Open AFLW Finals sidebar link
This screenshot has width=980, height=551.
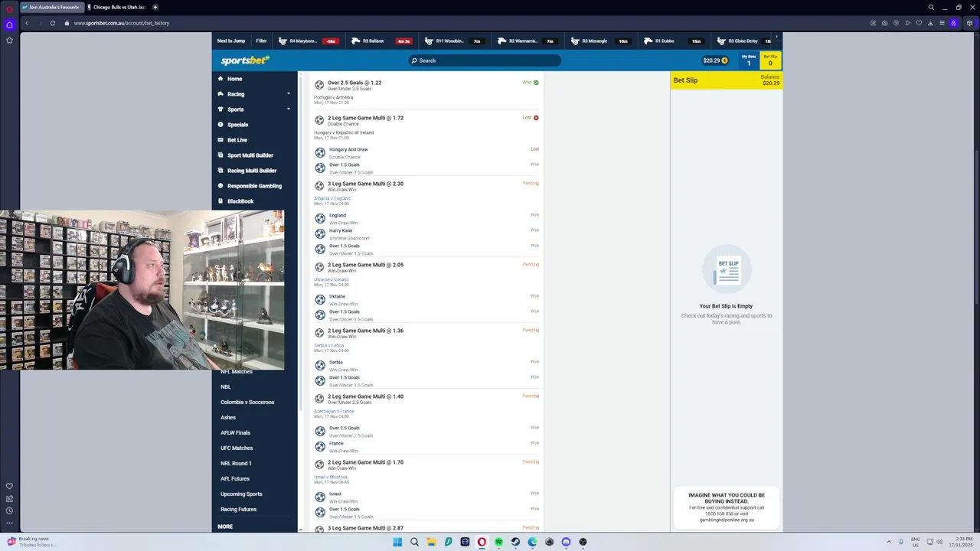tap(236, 432)
